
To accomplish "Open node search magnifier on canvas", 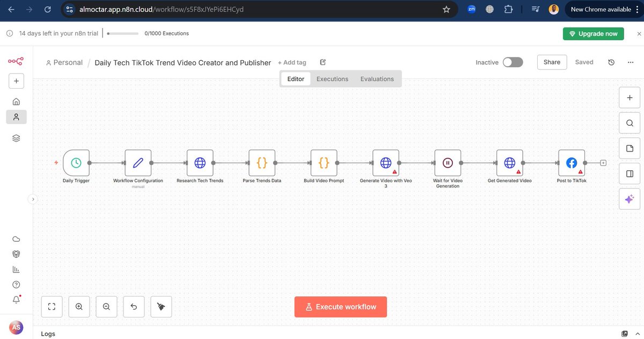I will [x=630, y=123].
